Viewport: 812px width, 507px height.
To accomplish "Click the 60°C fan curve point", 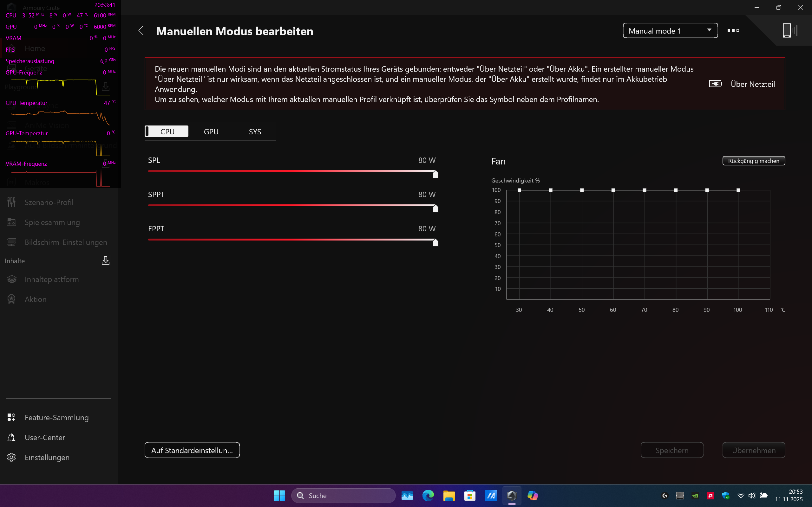I will tap(613, 190).
